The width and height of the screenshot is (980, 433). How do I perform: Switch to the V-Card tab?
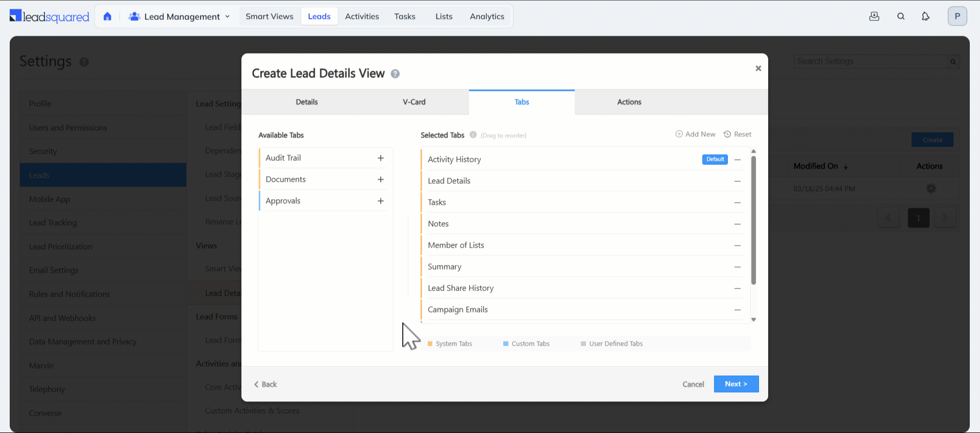pyautogui.click(x=414, y=102)
